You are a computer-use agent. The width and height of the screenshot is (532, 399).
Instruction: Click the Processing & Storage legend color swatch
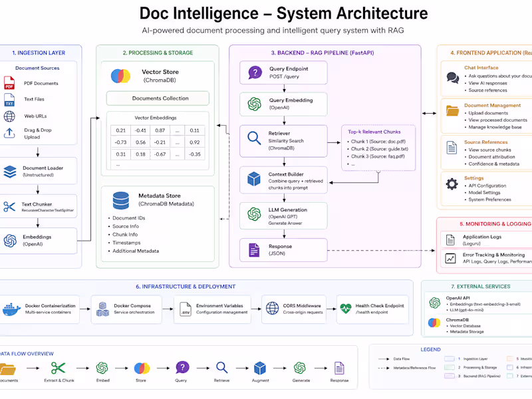[450, 368]
